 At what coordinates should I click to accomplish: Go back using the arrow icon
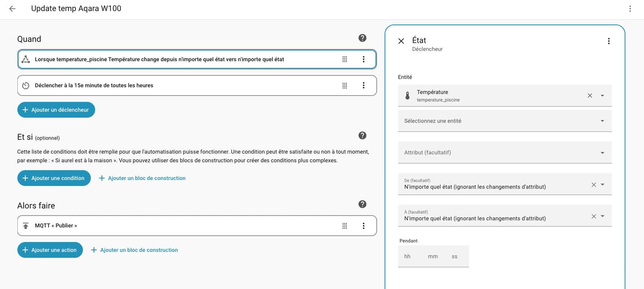point(12,9)
